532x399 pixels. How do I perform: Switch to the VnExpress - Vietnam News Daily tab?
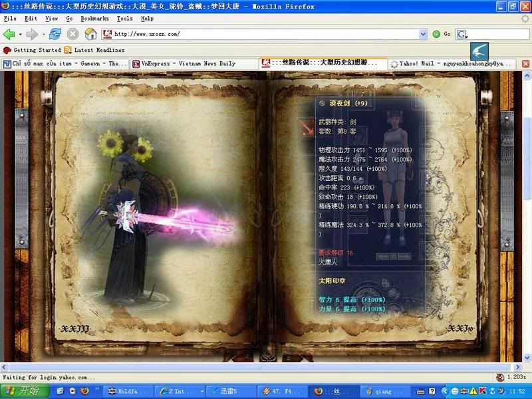point(194,64)
